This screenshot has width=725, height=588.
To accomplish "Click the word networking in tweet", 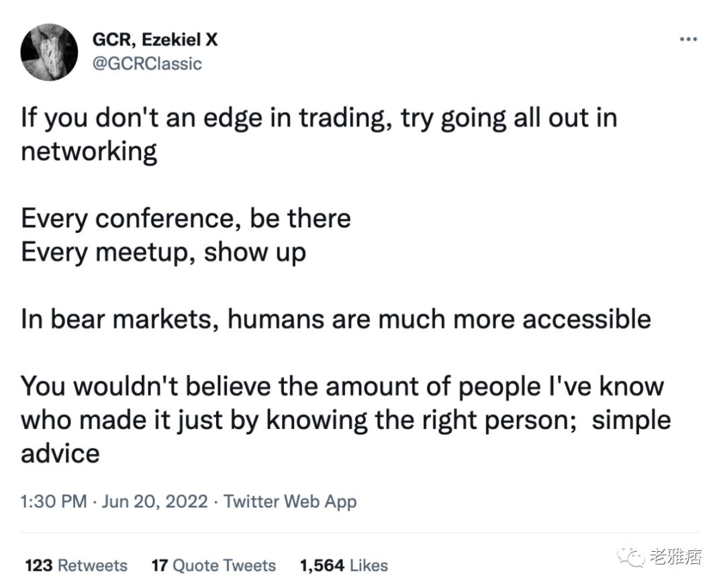I will [x=89, y=152].
